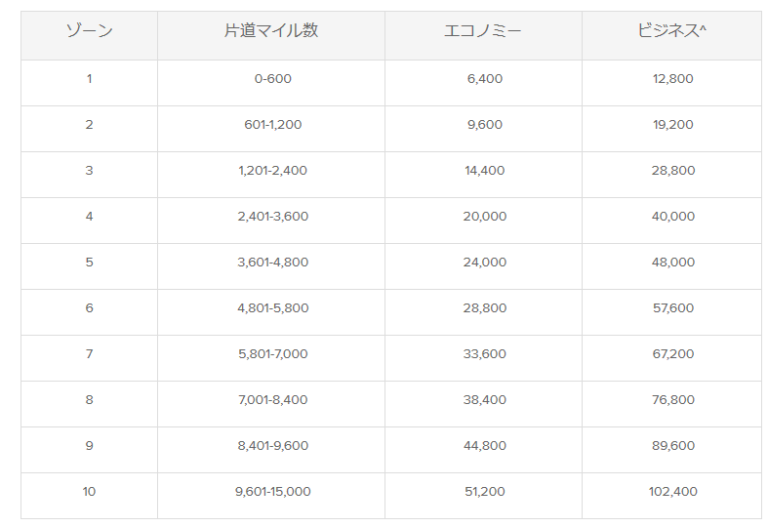Select the zone 10 number cell
This screenshot has width=768, height=527.
[89, 492]
